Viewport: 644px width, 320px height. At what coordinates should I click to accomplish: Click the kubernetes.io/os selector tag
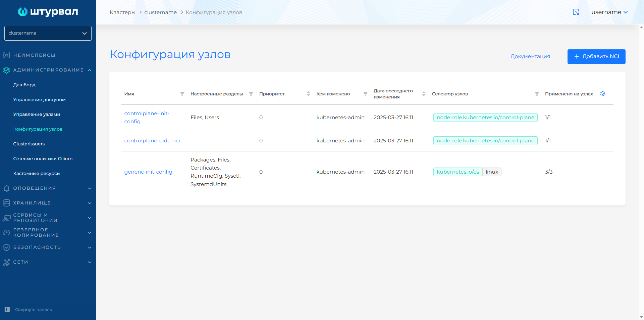pos(458,172)
